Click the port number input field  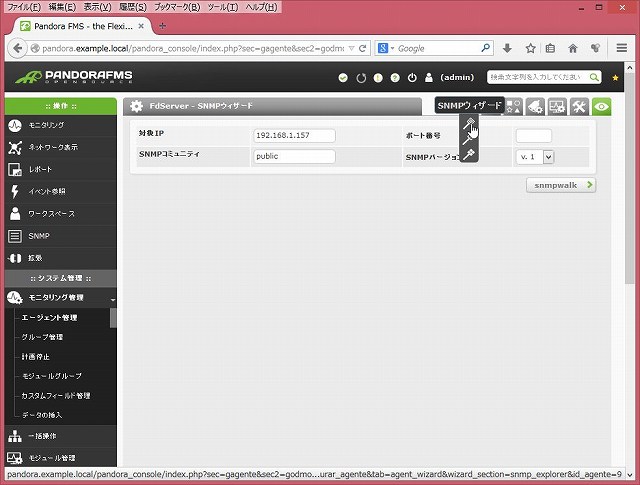coord(533,136)
